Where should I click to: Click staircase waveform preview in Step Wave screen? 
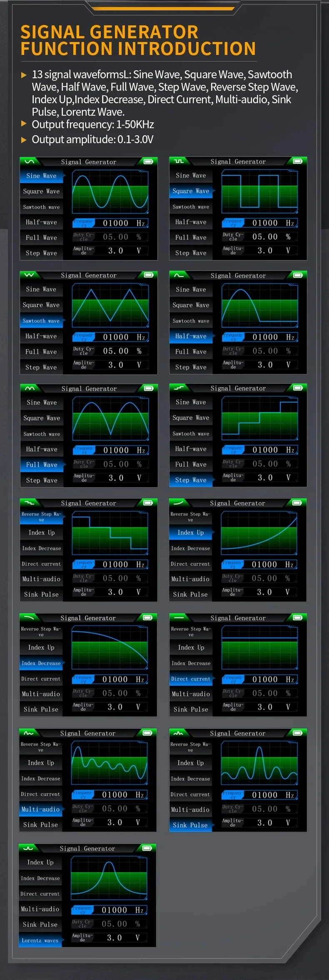[x=259, y=419]
